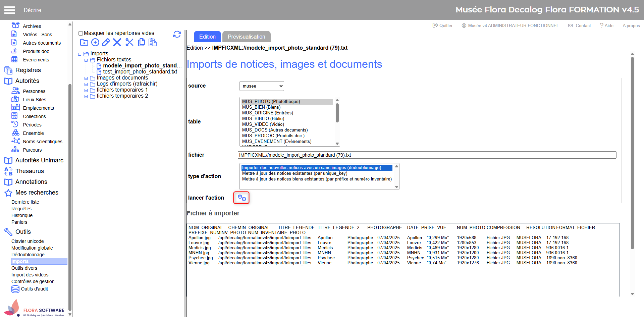Click the paste clipboard icon
This screenshot has width=644, height=317.
point(153,42)
